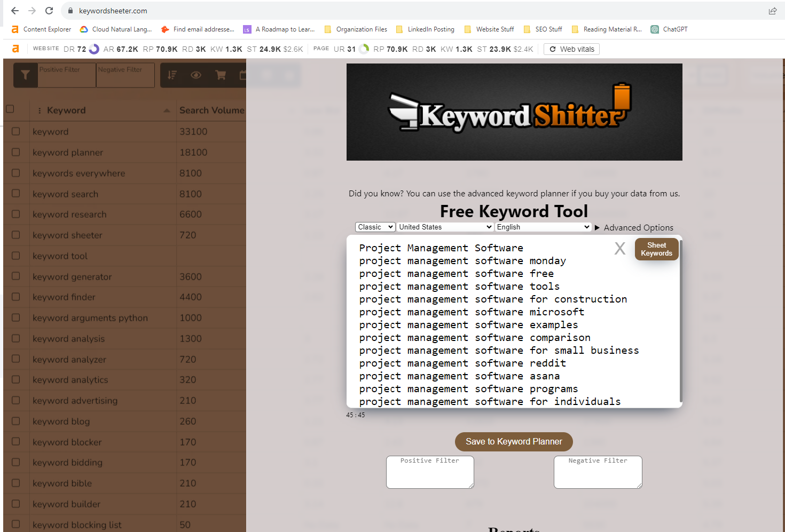Click the padlock site info icon
The image size is (785, 532).
70,11
